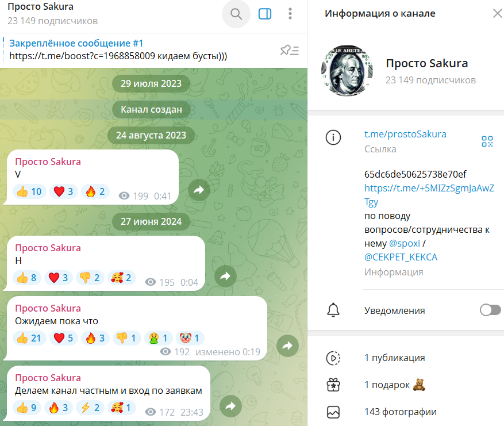The image size is (504, 426).
Task: Open the three-dot channel menu
Action: point(290,14)
